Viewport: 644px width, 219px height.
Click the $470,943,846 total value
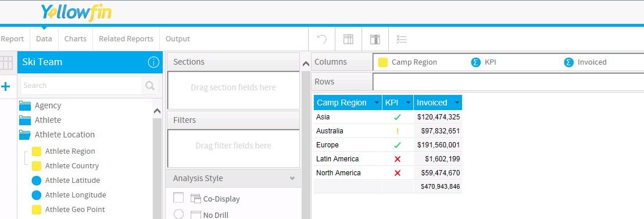tap(441, 186)
